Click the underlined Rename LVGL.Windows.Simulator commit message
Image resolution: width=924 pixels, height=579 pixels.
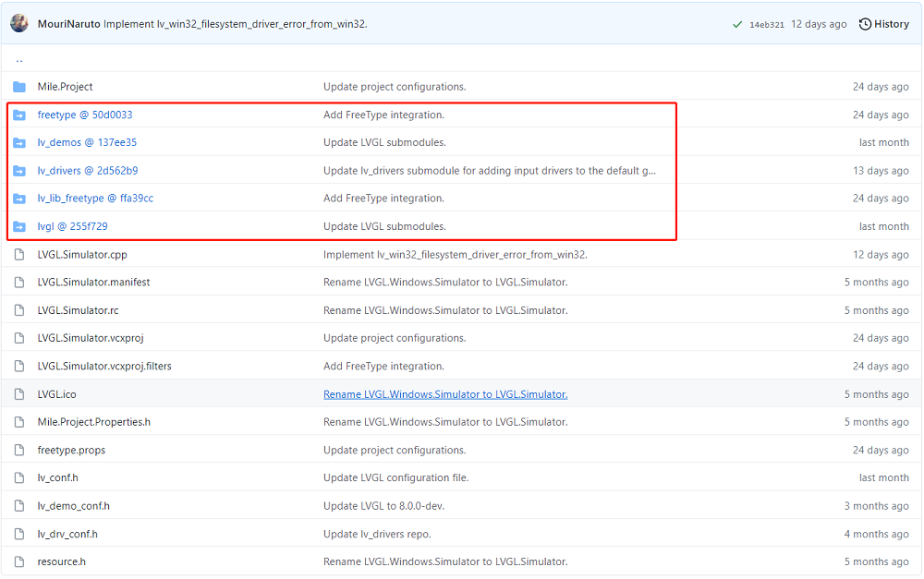pyautogui.click(x=445, y=394)
